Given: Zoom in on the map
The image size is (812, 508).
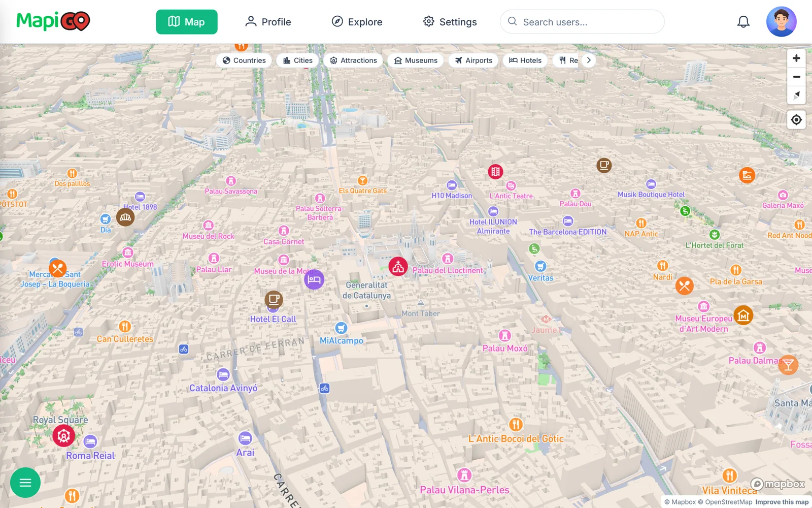Looking at the screenshot, I should click(796, 58).
